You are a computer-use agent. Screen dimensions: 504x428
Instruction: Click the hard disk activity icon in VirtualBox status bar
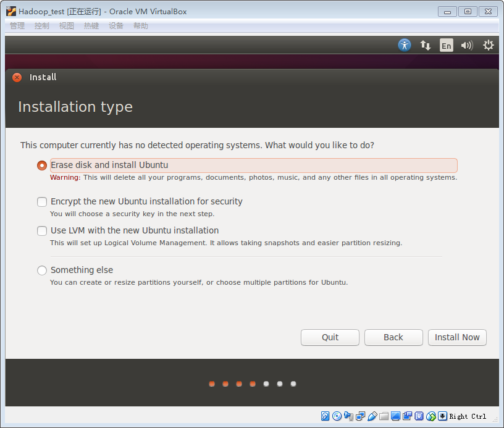click(325, 416)
